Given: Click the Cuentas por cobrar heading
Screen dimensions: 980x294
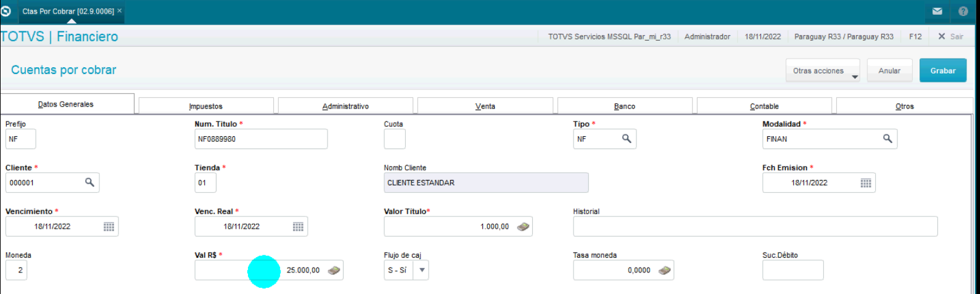Looking at the screenshot, I should (64, 70).
